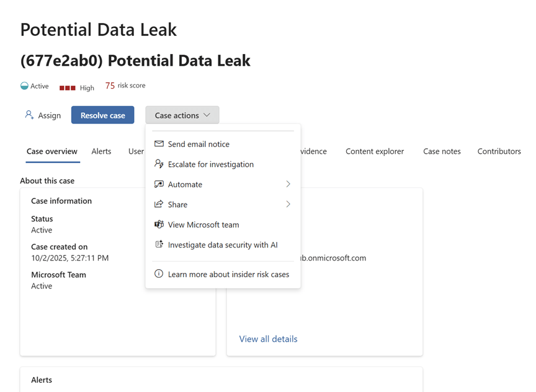Select the Case overview tab
Screen dimensions: 536x392
52,151
